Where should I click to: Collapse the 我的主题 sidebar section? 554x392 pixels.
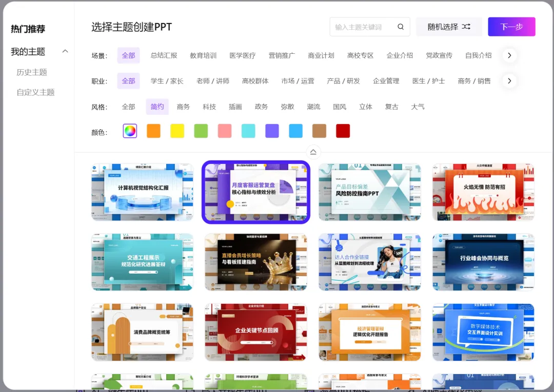[x=65, y=52]
